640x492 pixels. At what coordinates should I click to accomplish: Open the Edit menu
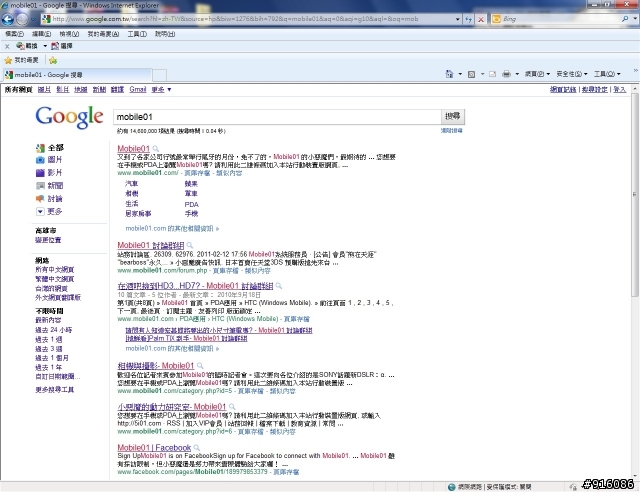coord(41,34)
